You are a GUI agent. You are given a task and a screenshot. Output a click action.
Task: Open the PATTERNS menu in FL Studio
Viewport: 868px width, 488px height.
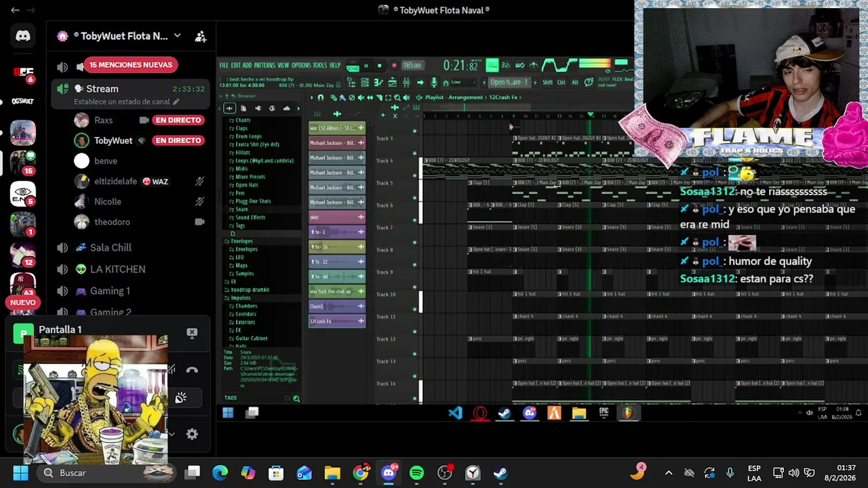(x=264, y=65)
